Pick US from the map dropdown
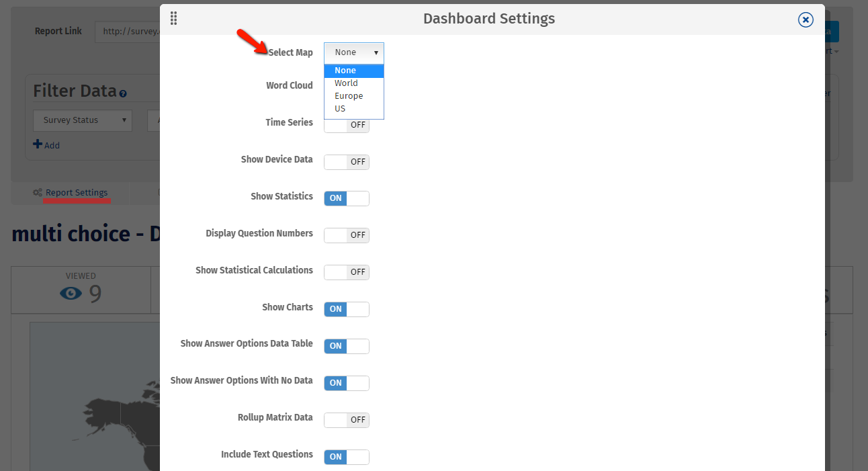This screenshot has width=868, height=471. click(340, 109)
